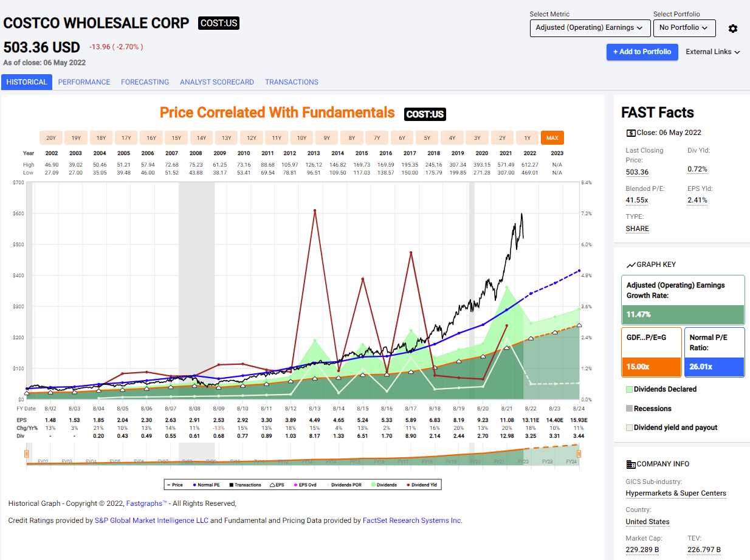Click the EPS Ovd magenta dot legend icon

[x=296, y=485]
